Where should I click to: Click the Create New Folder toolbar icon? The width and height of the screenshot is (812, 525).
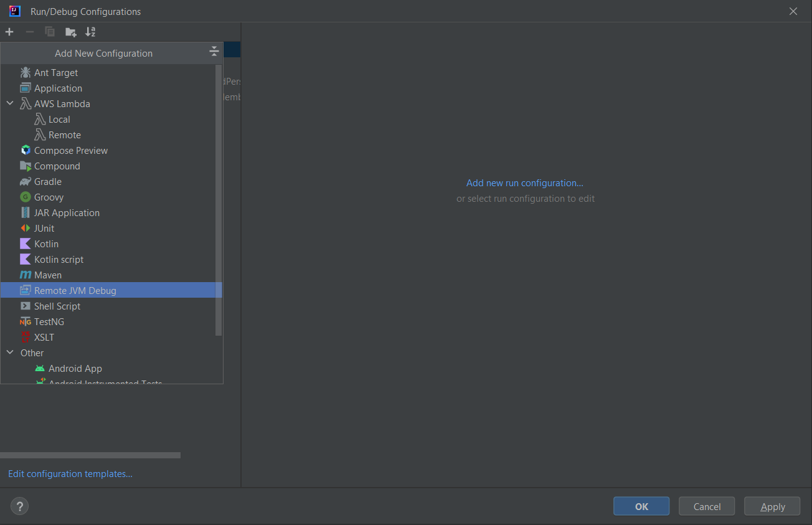tap(71, 32)
